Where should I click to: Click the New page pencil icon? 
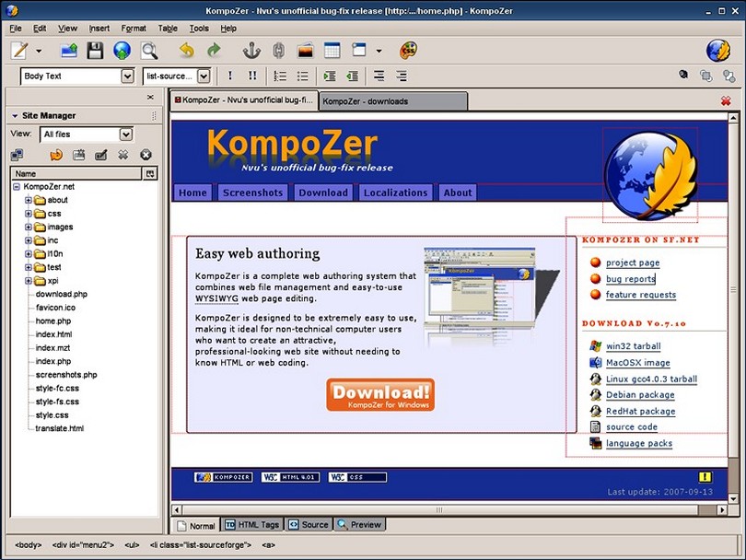[19, 50]
